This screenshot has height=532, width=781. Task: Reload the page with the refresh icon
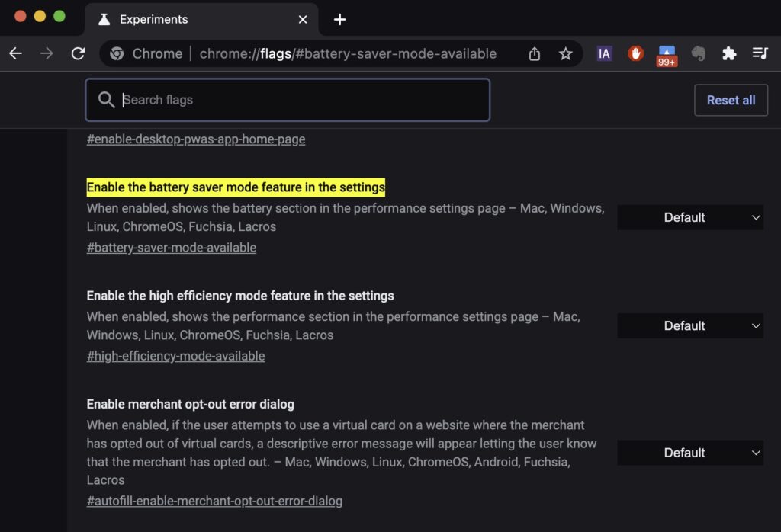coord(78,53)
